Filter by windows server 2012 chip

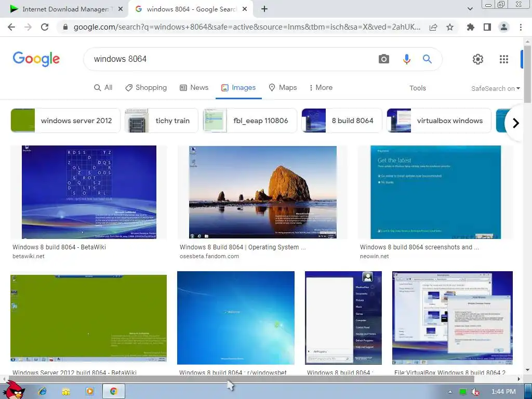tap(65, 121)
